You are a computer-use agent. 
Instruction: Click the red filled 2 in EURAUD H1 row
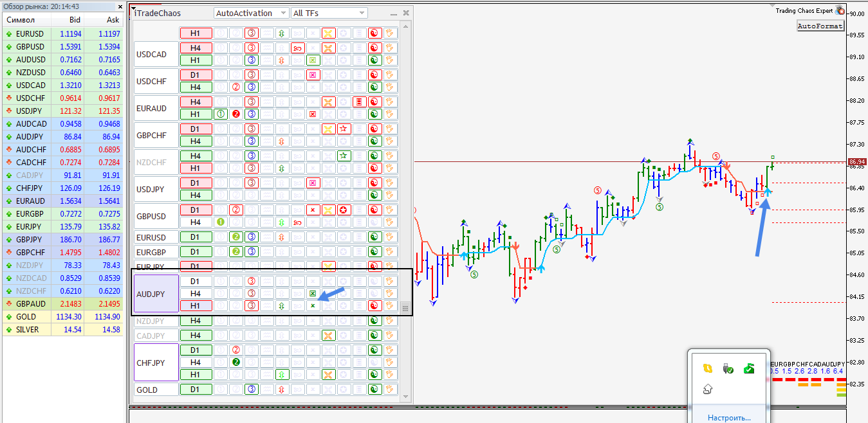[235, 114]
